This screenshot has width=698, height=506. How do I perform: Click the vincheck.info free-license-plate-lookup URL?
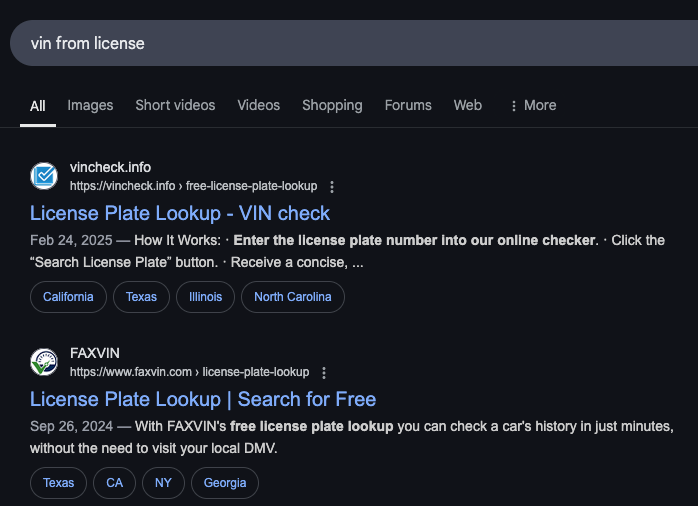pyautogui.click(x=194, y=186)
